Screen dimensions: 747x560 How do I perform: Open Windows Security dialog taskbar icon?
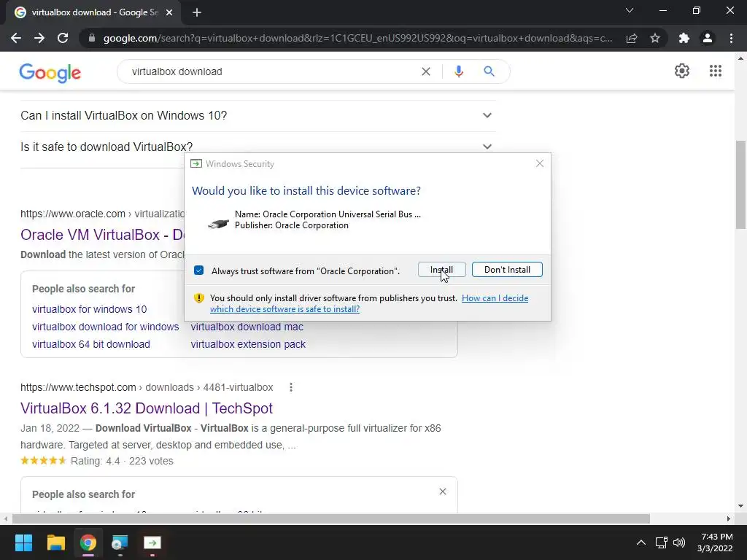(x=152, y=542)
